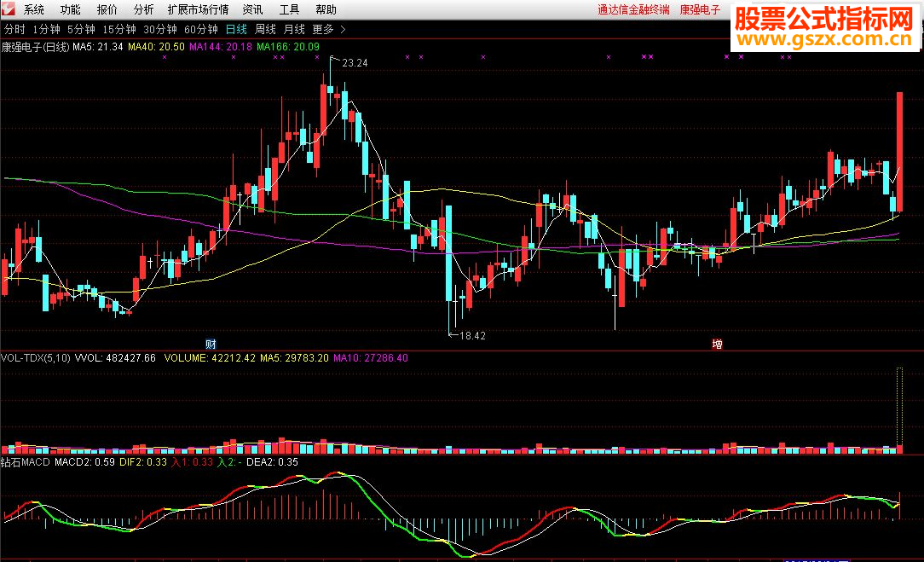The height and width of the screenshot is (562, 924).
Task: Click the 通达信金融终端 title text
Action: (x=633, y=9)
